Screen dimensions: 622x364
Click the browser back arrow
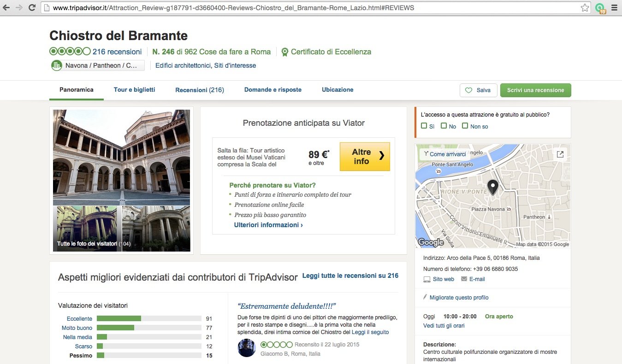click(x=7, y=8)
